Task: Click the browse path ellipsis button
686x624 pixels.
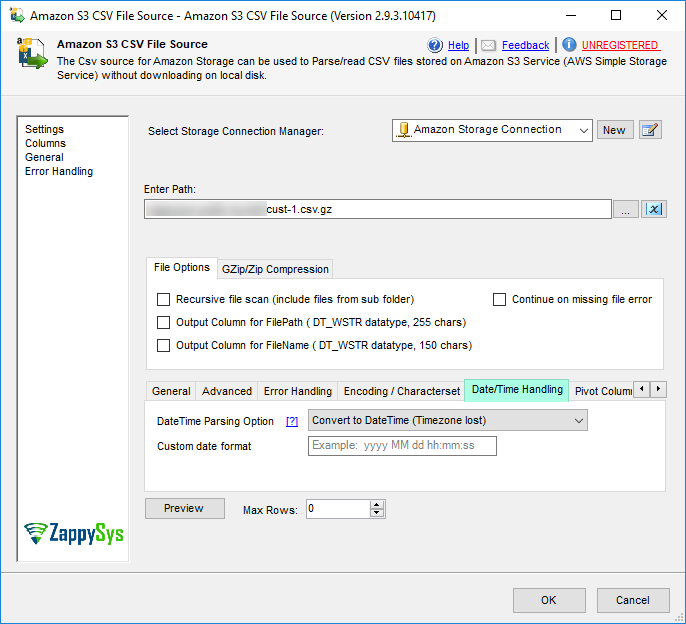Action: (625, 209)
